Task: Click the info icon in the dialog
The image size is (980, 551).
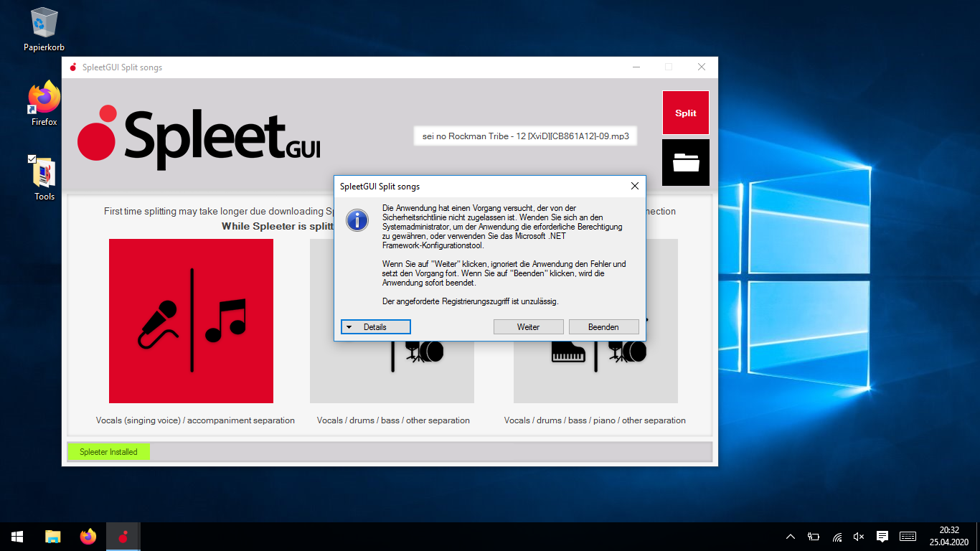Action: (x=357, y=220)
